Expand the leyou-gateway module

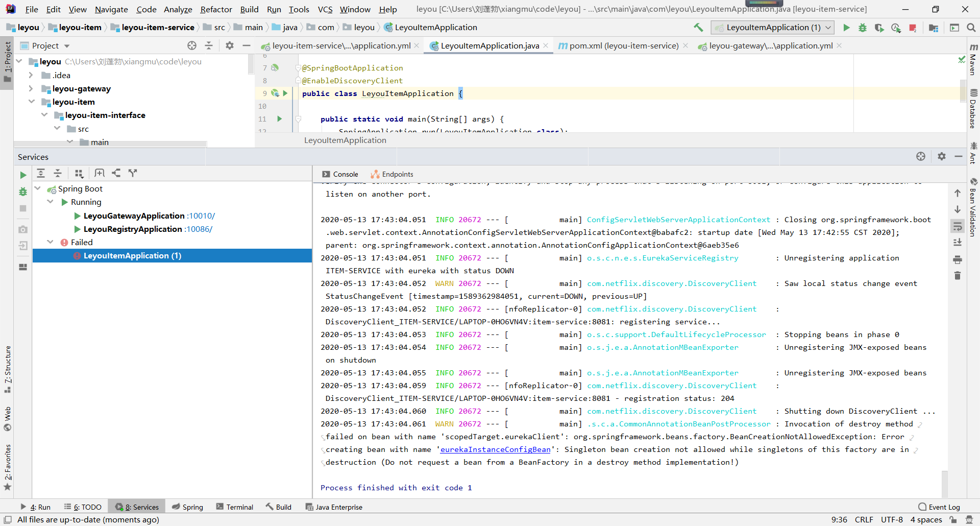tap(31, 88)
